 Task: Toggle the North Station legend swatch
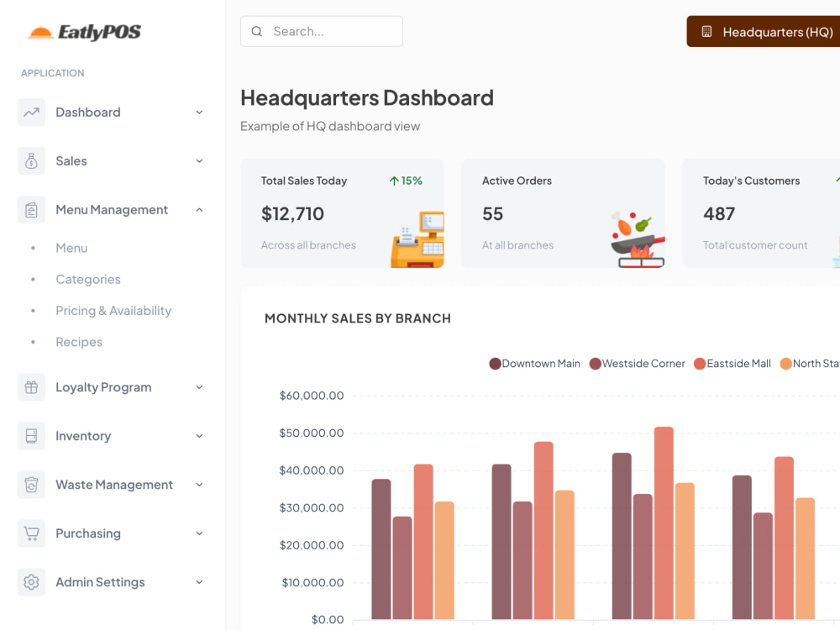pos(786,364)
